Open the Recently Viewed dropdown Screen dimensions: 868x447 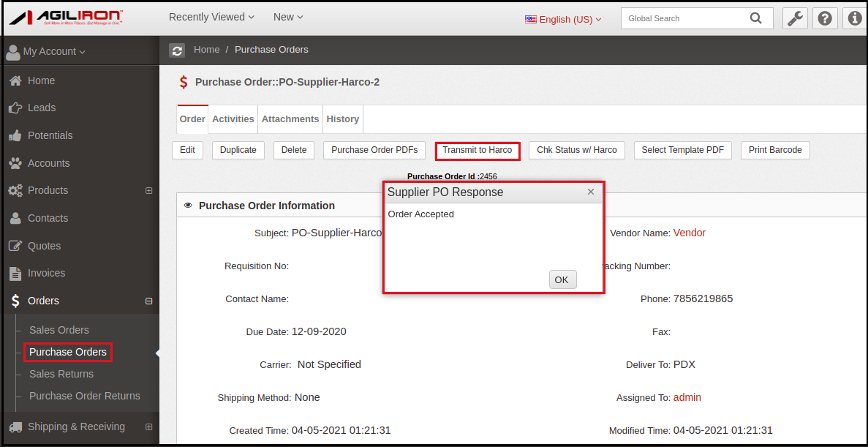point(211,17)
